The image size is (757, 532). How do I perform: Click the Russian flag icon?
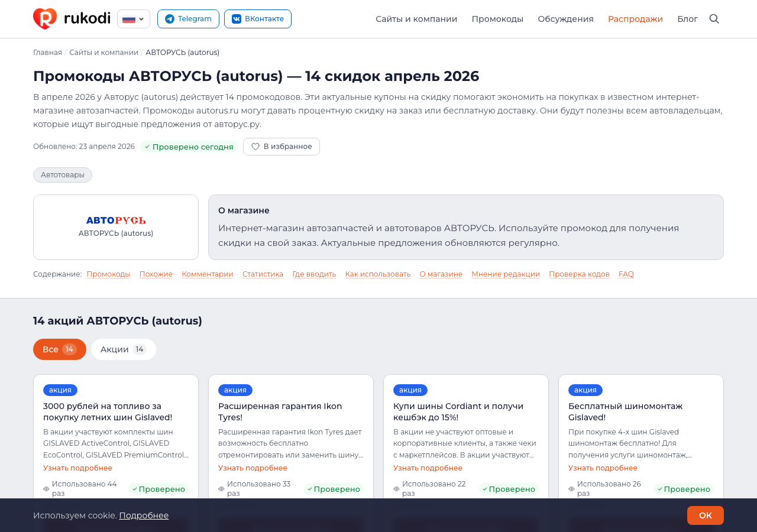pos(128,19)
